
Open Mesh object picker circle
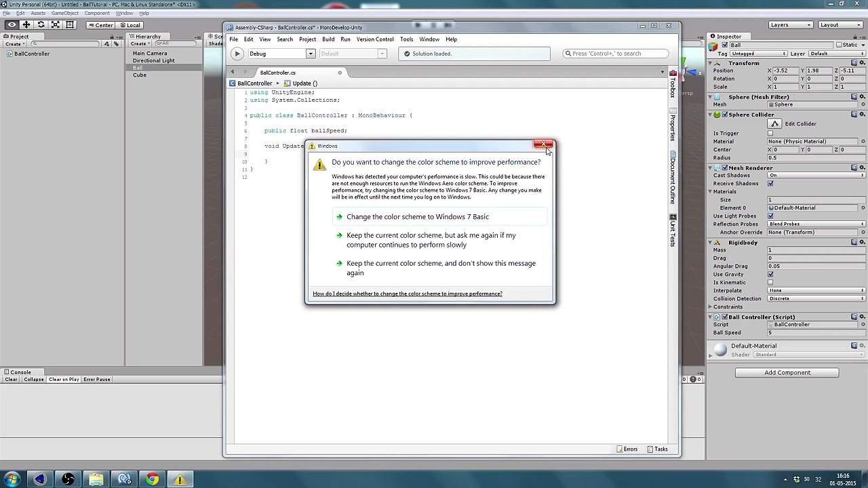[x=863, y=105]
